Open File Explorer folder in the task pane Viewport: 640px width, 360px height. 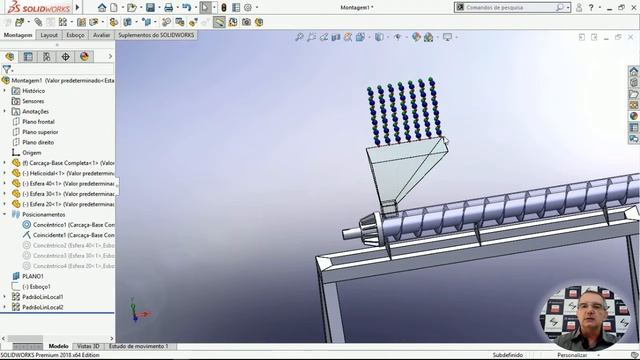point(634,94)
